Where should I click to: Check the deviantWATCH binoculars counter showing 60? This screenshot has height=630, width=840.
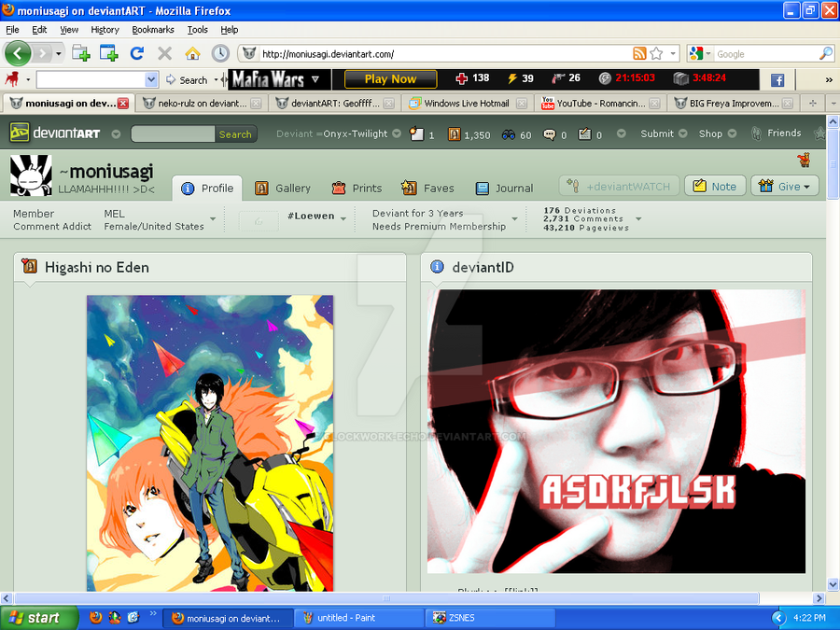[516, 135]
